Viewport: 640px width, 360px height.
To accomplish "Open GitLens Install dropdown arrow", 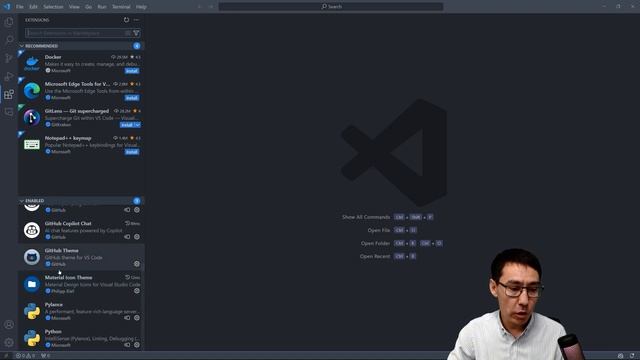I will click(138, 125).
